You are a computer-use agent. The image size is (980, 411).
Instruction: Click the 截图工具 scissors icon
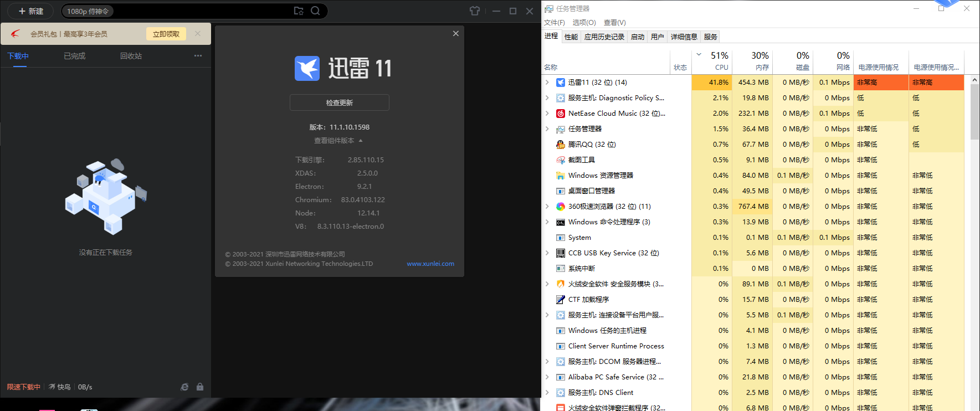(561, 160)
